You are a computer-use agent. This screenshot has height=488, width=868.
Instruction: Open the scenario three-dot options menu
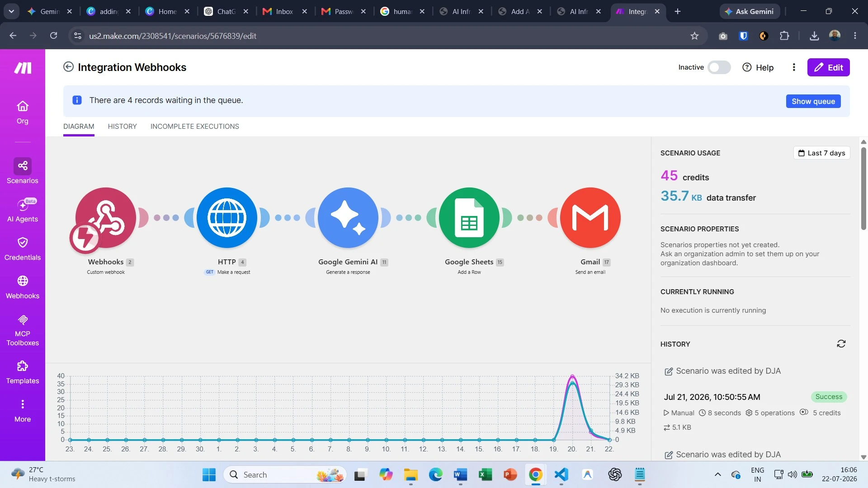(794, 67)
